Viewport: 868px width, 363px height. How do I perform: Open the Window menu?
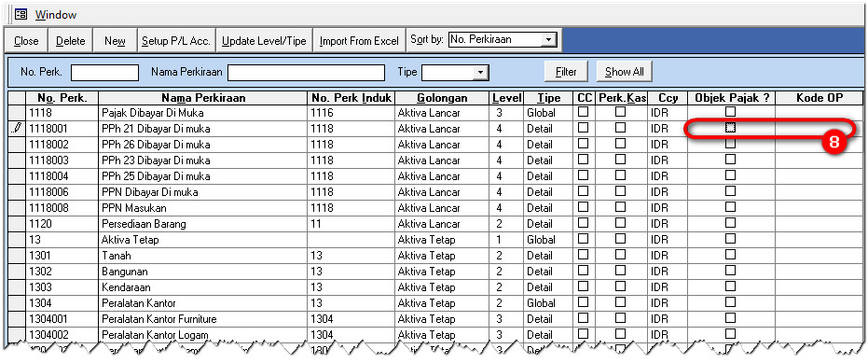pyautogui.click(x=56, y=15)
